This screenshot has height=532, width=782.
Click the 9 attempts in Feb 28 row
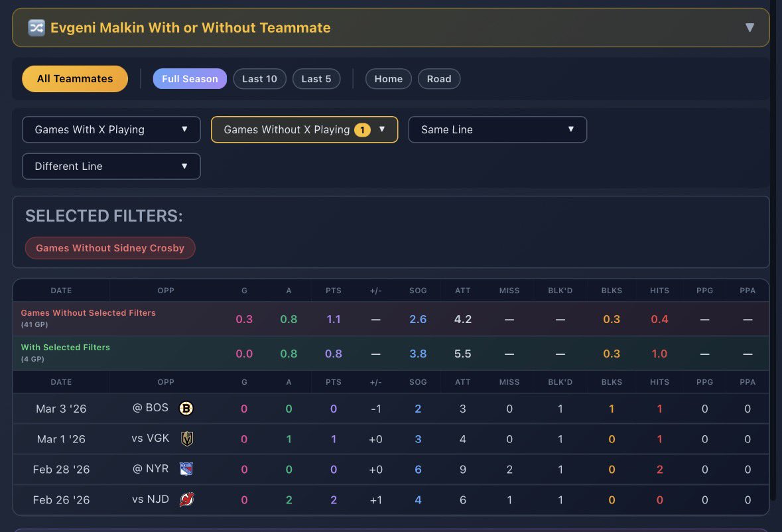pos(463,470)
